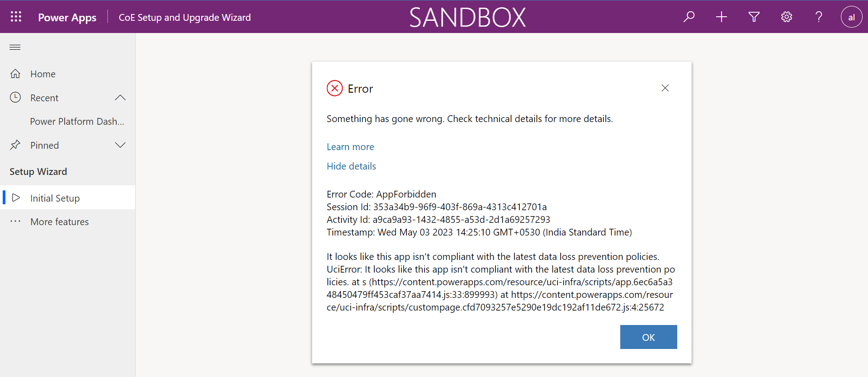Open the Settings gear icon
The height and width of the screenshot is (377, 868).
pyautogui.click(x=786, y=17)
